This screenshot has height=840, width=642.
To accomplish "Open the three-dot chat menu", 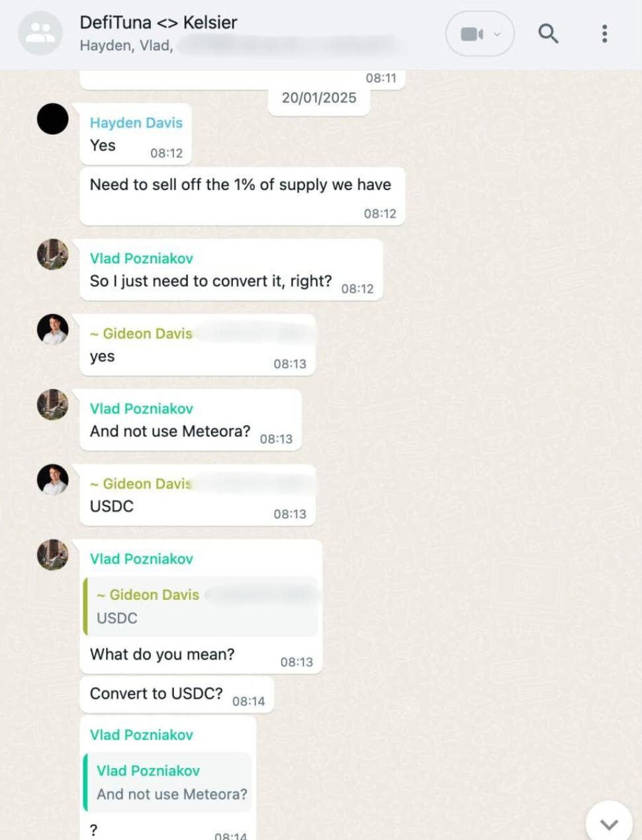I will [604, 34].
